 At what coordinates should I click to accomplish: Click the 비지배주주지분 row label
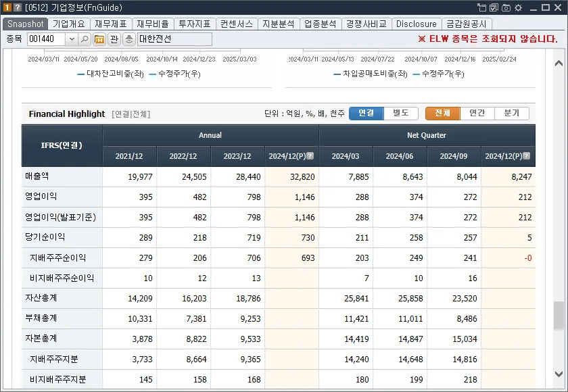click(57, 379)
